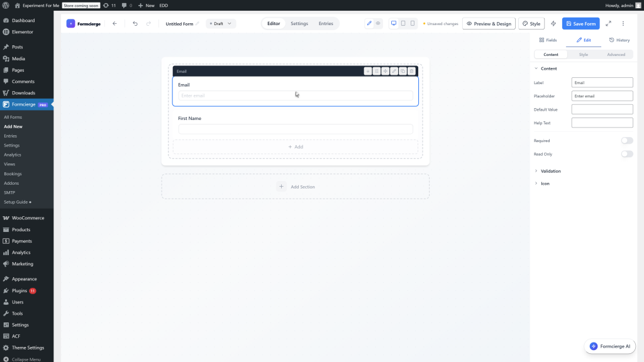The height and width of the screenshot is (362, 644).
Task: Click the lightning AI icon near Save Form
Action: (553, 23)
